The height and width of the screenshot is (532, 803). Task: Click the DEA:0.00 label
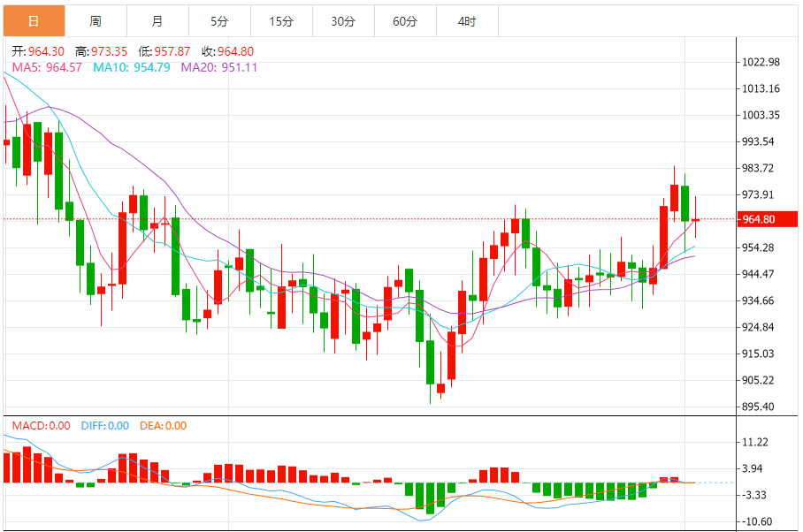point(164,426)
